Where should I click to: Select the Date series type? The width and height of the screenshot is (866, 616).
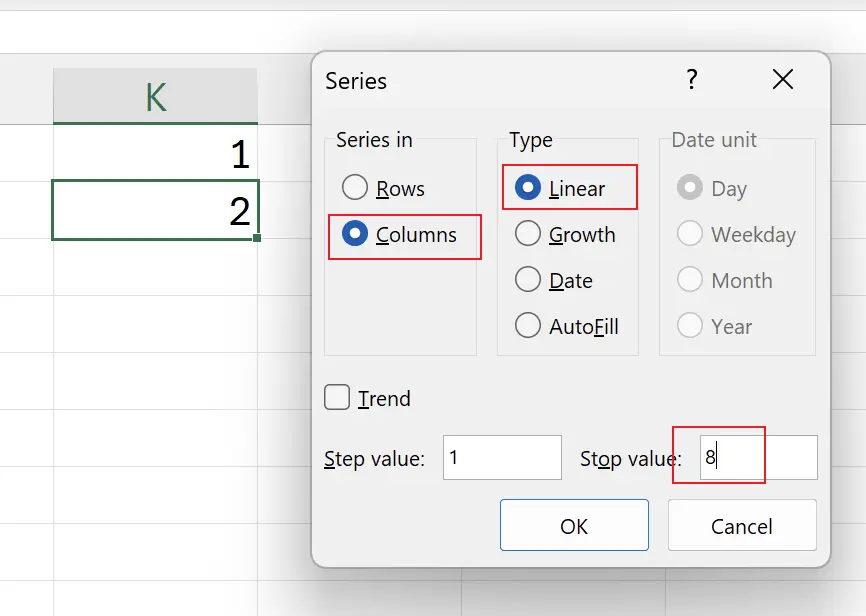point(528,280)
